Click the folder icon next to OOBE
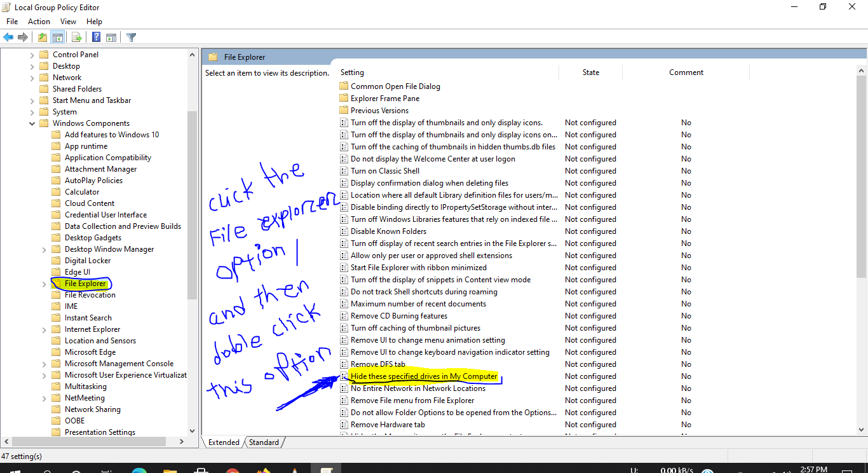 [56, 420]
